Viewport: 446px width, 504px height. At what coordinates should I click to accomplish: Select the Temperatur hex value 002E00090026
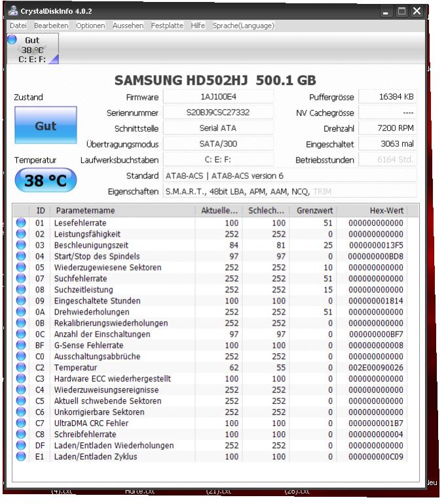376,368
